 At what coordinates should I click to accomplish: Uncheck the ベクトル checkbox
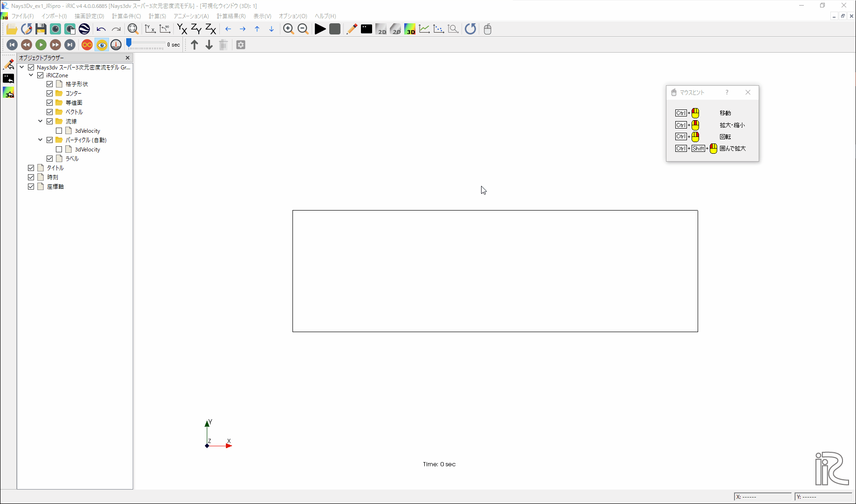point(50,112)
